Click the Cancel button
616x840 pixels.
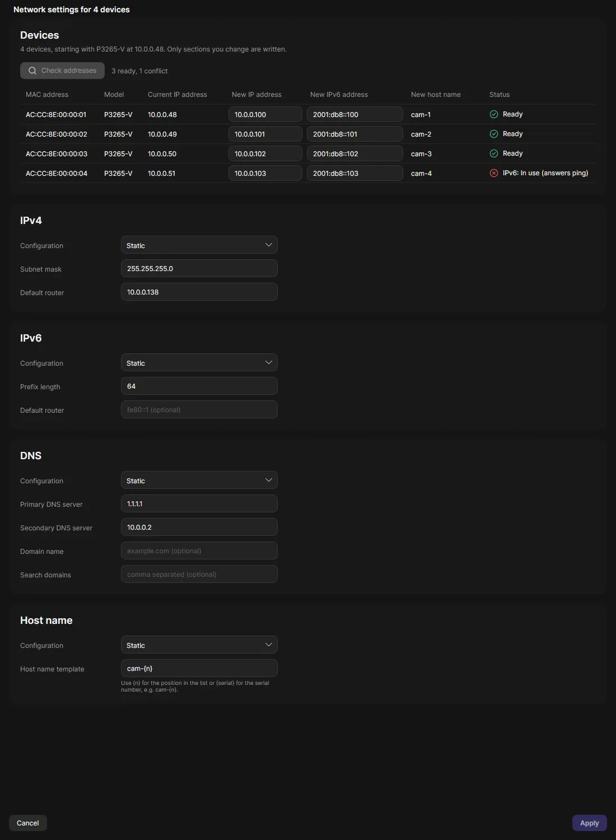tap(28, 823)
